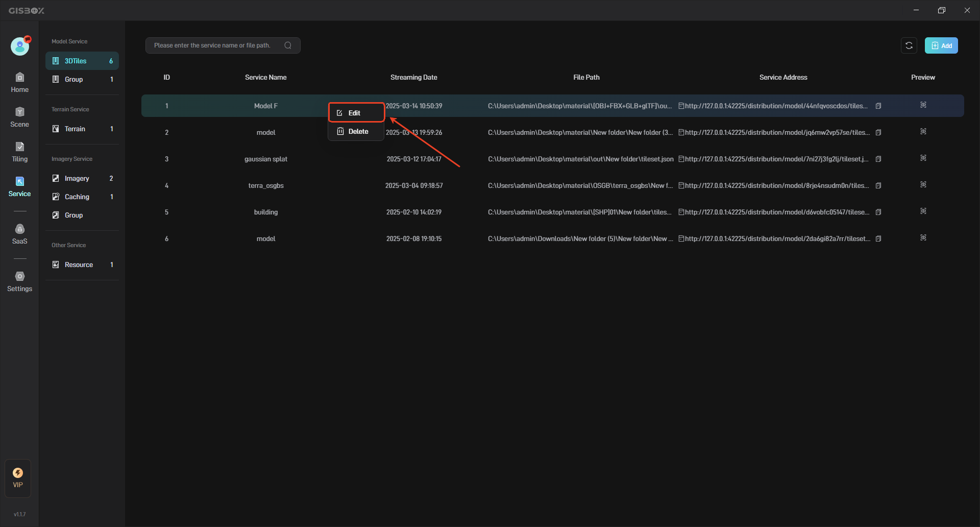Open the user profile avatar

tap(20, 46)
